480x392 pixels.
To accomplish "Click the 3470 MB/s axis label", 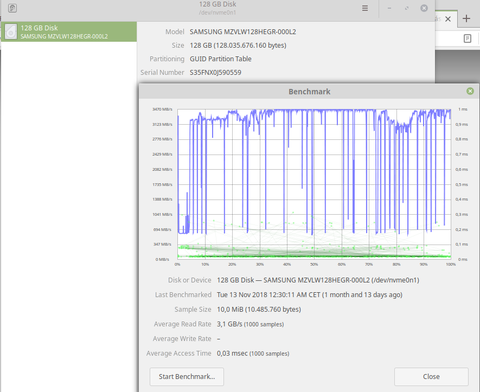I will click(162, 109).
